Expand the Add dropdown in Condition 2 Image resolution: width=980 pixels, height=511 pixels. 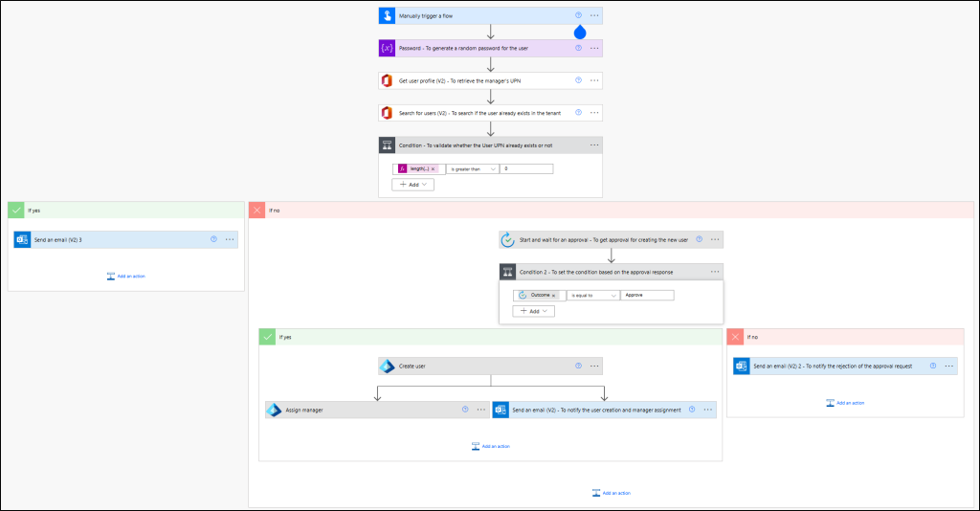coord(533,311)
